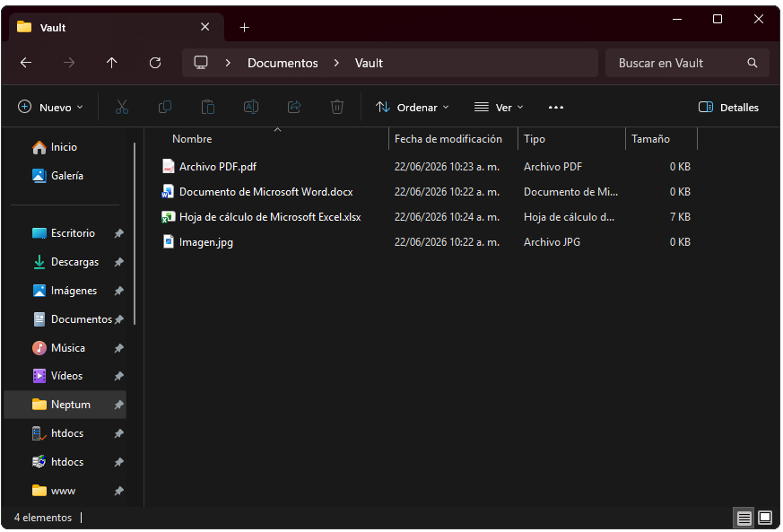Image resolution: width=783 pixels, height=532 pixels.
Task: Open the Nuevo dropdown menu
Action: [50, 107]
